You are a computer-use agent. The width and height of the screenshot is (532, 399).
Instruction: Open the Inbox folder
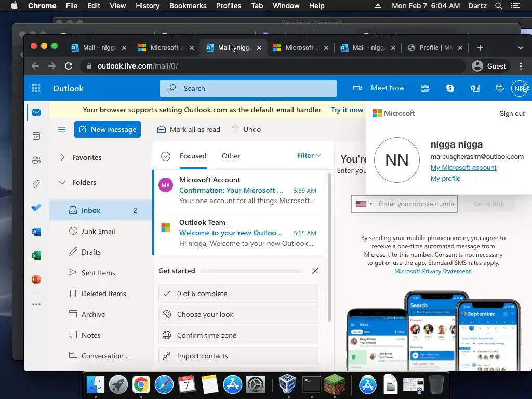pyautogui.click(x=101, y=210)
